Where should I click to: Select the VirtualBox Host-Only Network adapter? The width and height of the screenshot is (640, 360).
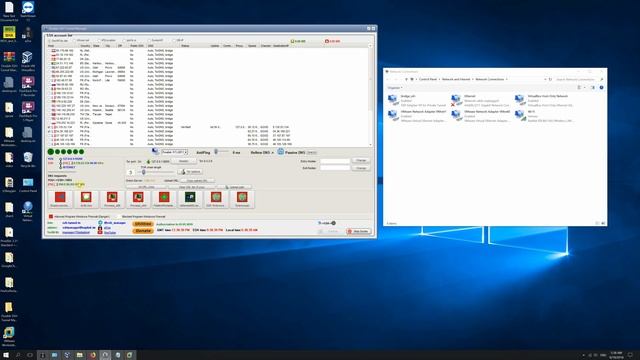pos(545,100)
